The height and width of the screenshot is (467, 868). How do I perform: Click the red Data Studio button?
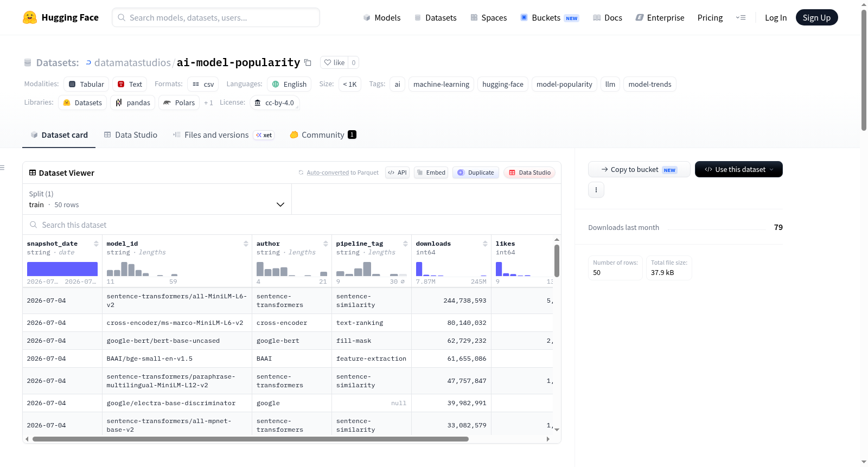(x=529, y=172)
